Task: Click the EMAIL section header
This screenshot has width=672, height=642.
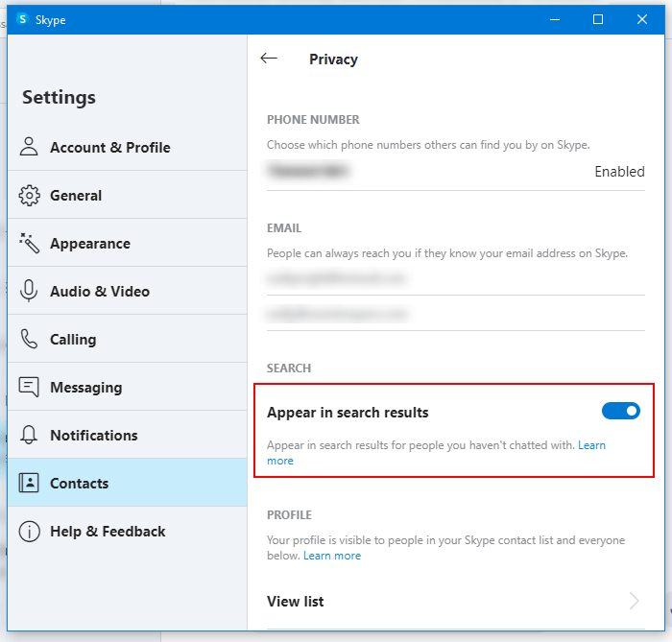Action: pos(284,227)
